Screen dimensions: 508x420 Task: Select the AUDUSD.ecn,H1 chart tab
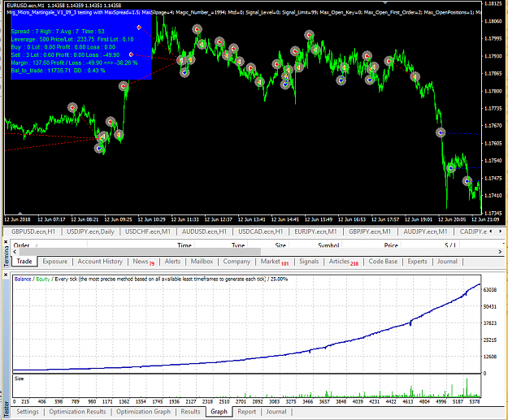pyautogui.click(x=204, y=232)
